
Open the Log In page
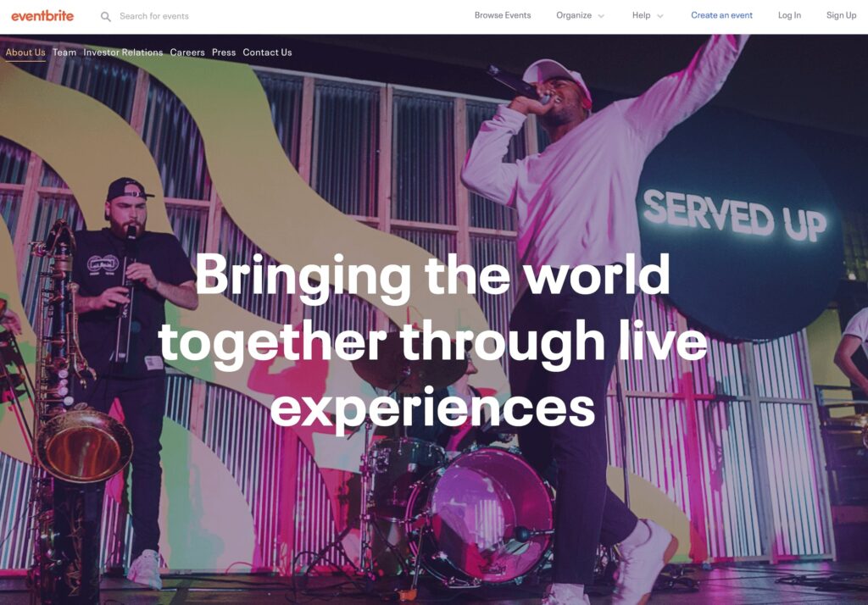coord(789,15)
